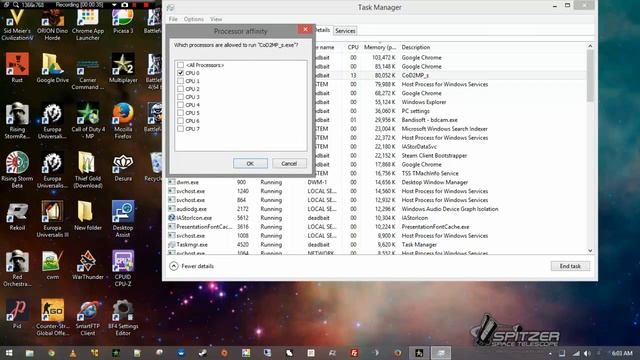
Task: Click the volume icon in system tray
Action: (x=587, y=353)
